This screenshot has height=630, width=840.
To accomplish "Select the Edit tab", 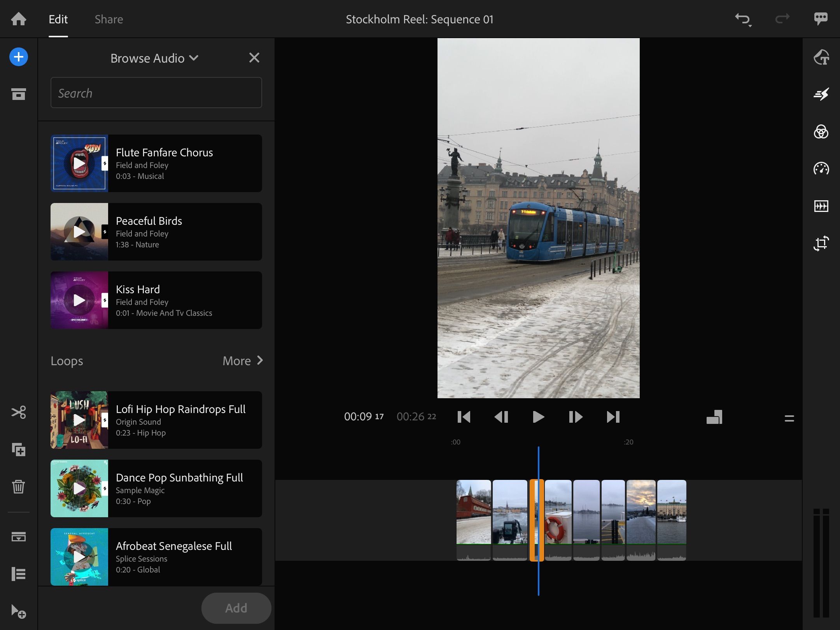I will (58, 19).
